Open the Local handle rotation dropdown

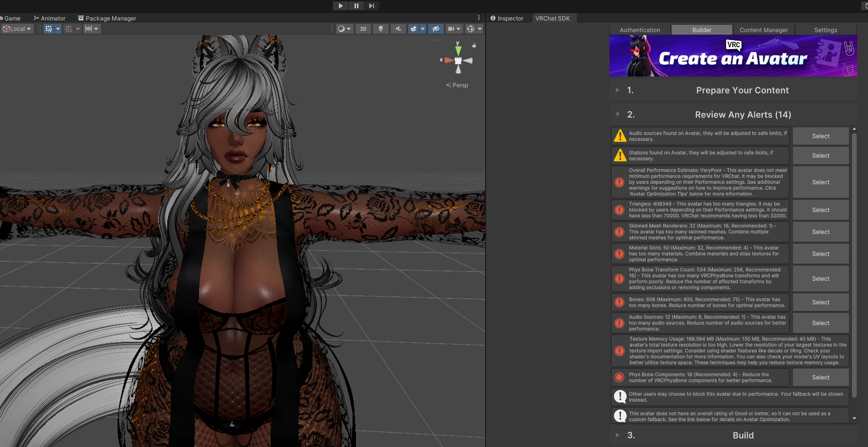pyautogui.click(x=17, y=29)
